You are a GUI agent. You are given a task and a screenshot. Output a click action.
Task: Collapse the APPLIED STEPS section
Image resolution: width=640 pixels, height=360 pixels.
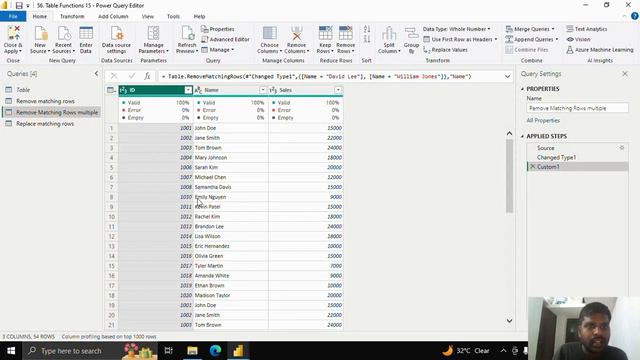pos(522,136)
